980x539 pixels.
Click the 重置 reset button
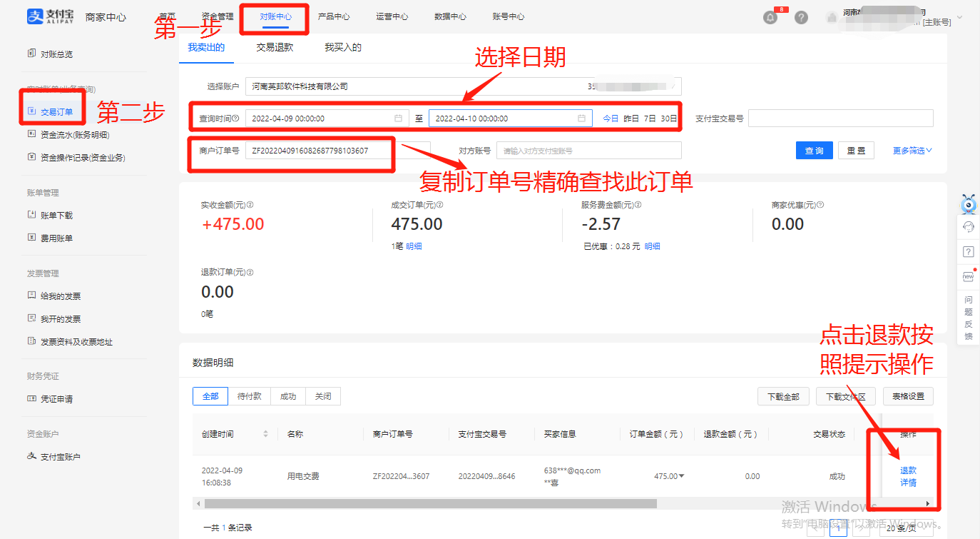[857, 151]
